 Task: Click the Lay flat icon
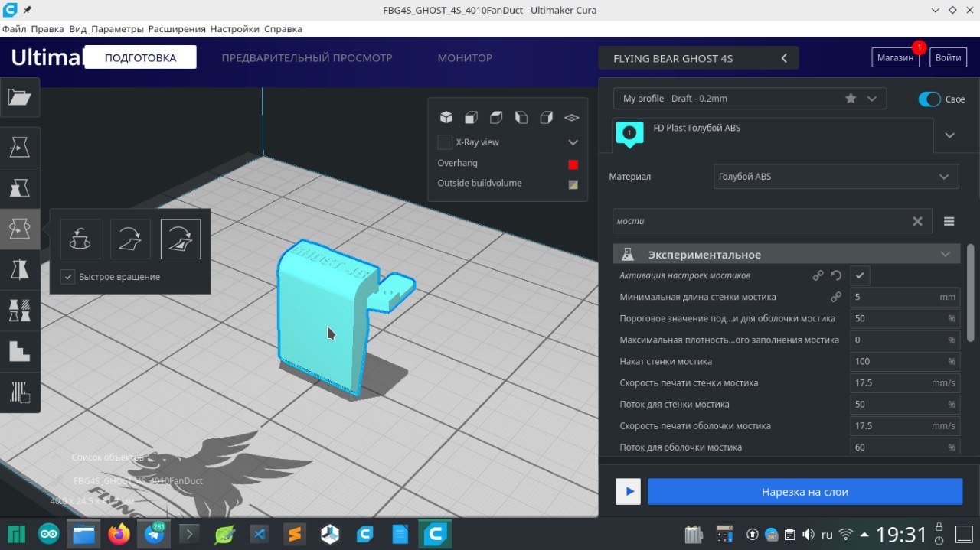point(130,239)
